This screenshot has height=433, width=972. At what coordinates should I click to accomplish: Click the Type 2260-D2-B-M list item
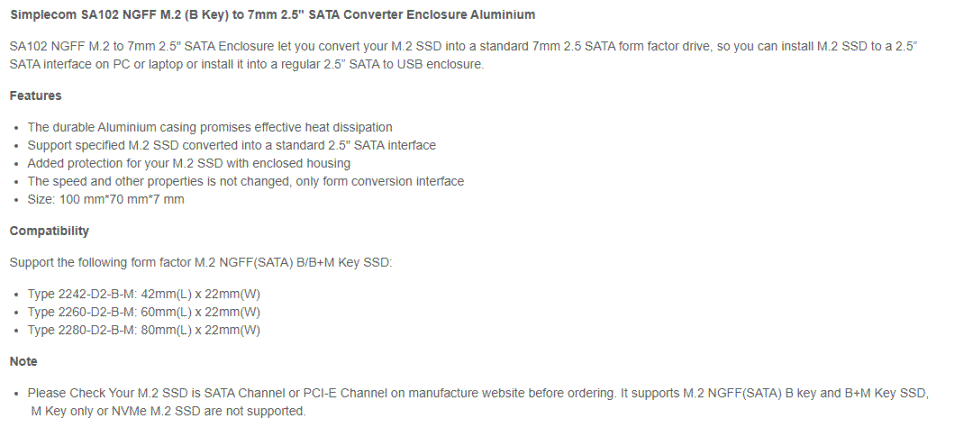144,312
